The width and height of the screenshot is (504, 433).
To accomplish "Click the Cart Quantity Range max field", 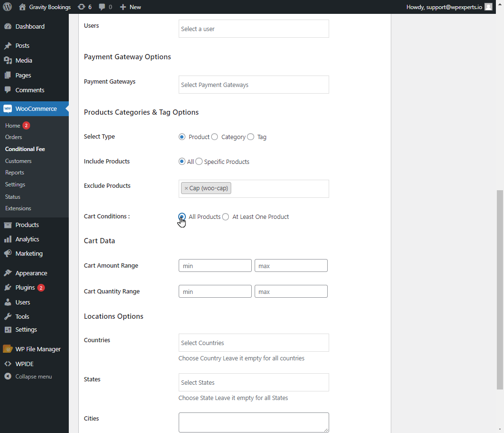I will (x=291, y=291).
